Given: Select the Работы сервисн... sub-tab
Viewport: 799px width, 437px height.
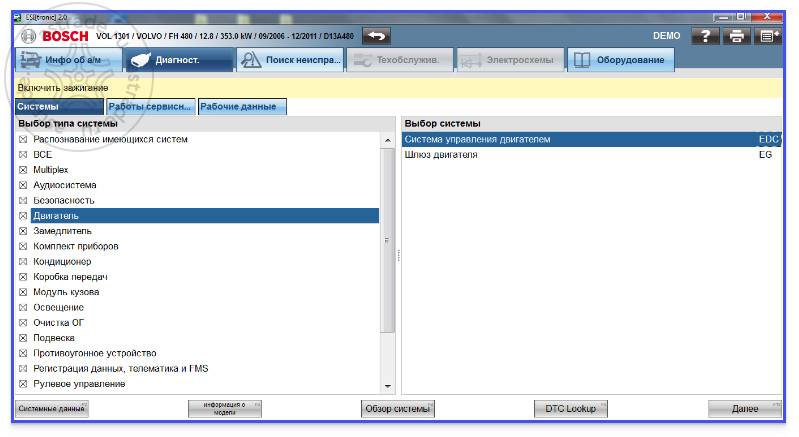Looking at the screenshot, I should pos(150,106).
